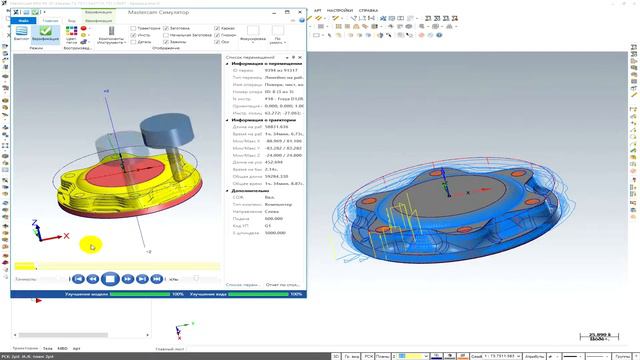640x360 pixels.
Task: Switch to Вид ribbon tab
Action: pos(71,20)
